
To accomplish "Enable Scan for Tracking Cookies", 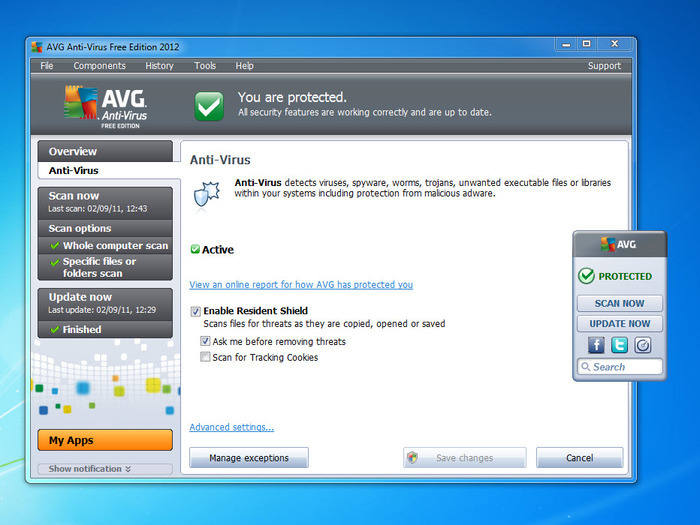I will 206,357.
